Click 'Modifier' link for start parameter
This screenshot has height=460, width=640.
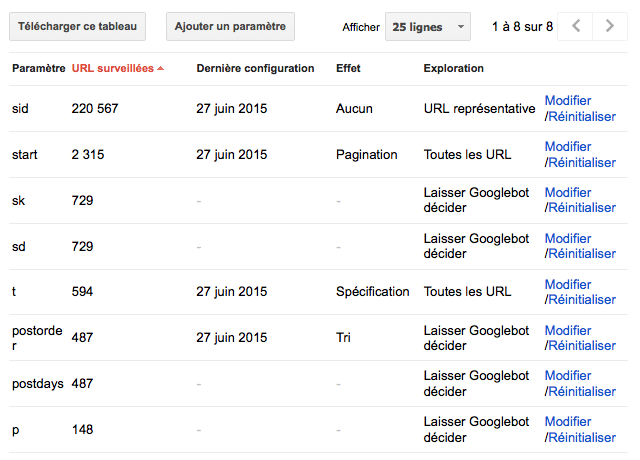[x=568, y=147]
